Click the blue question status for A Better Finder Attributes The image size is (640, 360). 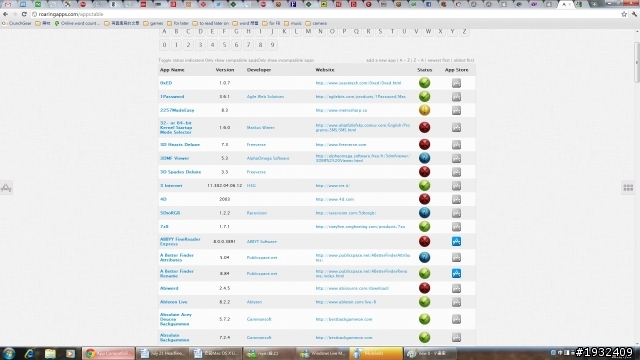(x=424, y=257)
